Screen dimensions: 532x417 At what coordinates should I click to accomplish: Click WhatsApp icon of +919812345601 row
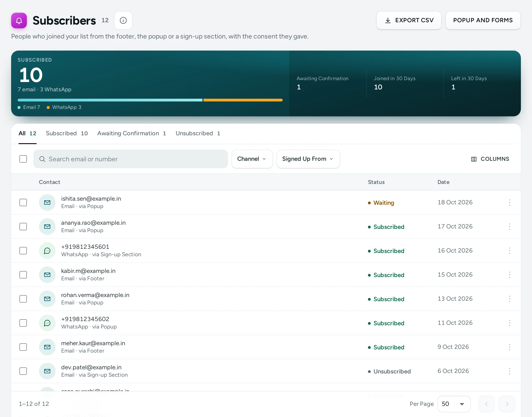coord(47,251)
